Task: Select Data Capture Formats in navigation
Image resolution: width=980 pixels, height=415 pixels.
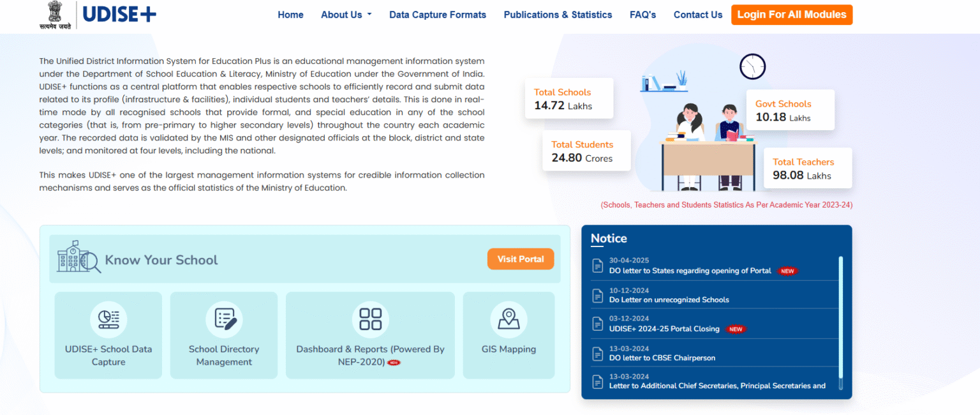Action: point(438,14)
